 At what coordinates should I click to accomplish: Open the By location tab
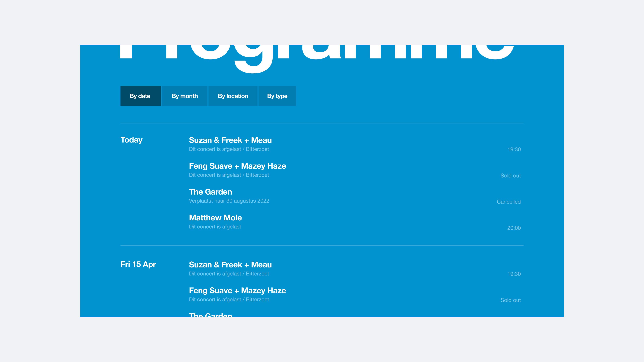click(233, 96)
